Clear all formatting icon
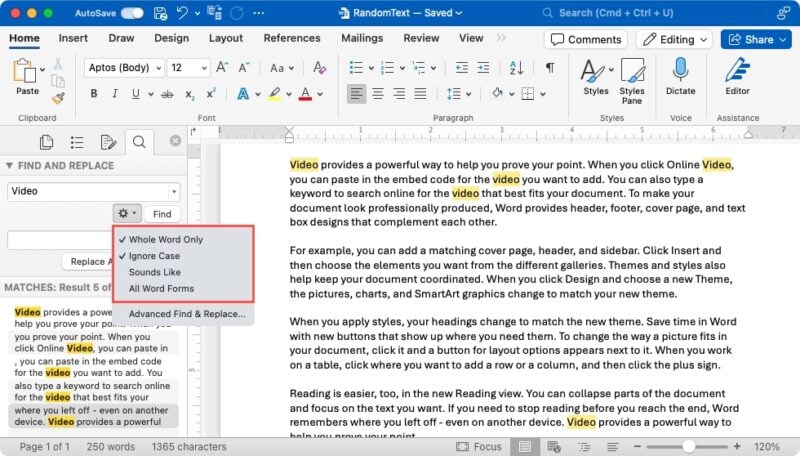The image size is (800, 456). click(320, 67)
